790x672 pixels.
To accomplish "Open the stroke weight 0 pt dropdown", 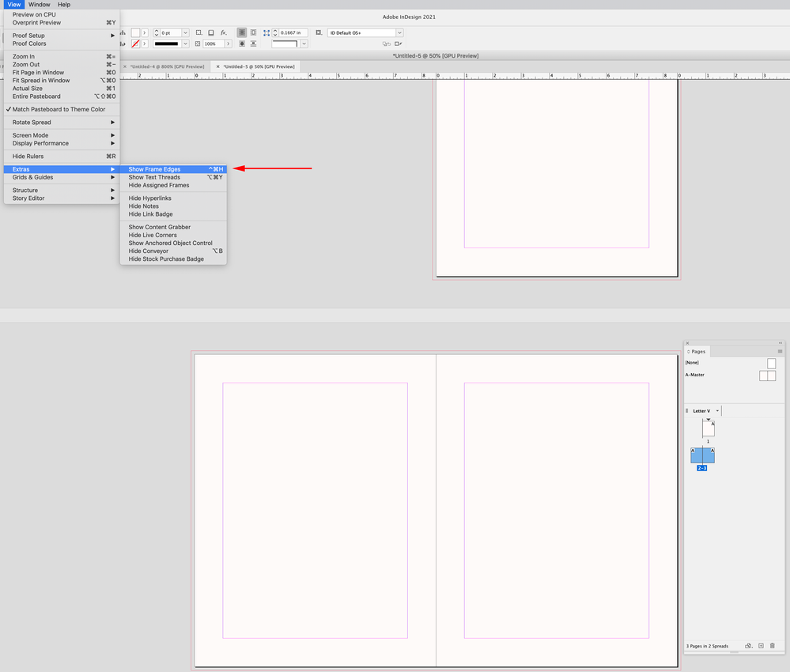I will point(185,33).
